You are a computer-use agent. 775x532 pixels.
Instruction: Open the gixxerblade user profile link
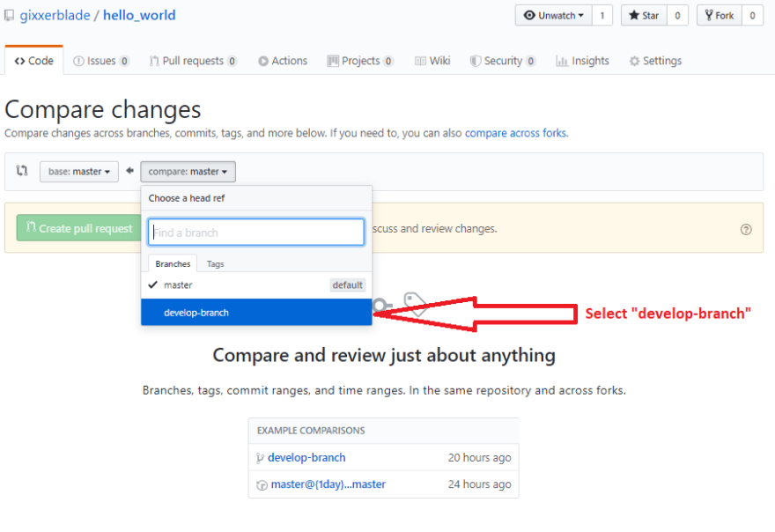[55, 15]
